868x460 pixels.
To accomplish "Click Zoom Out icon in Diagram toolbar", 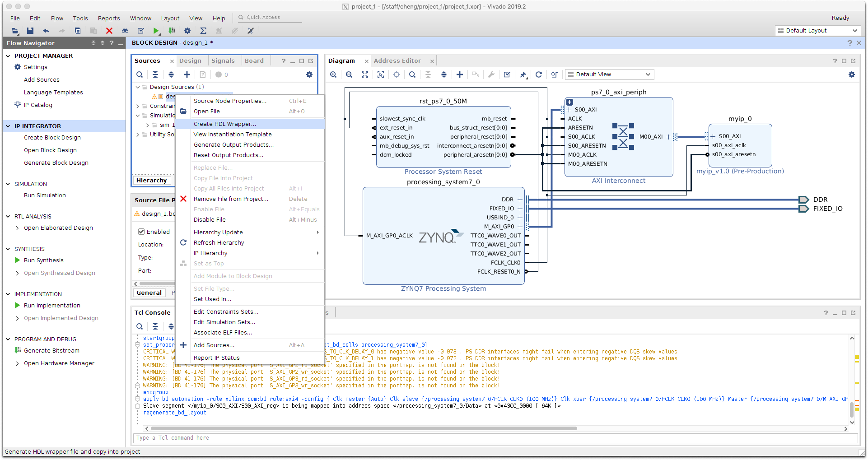I will pos(349,74).
